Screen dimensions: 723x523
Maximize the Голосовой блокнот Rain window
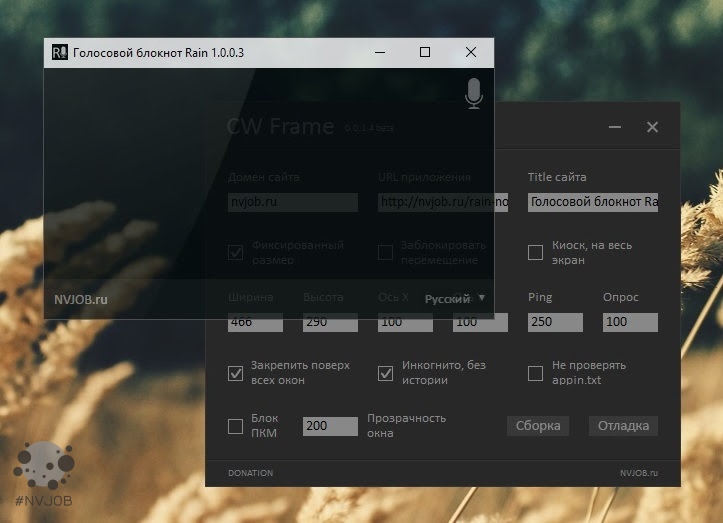tap(425, 53)
